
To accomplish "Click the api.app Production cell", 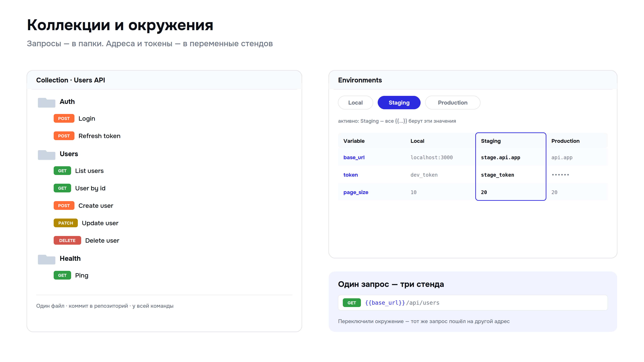I will pos(562,157).
